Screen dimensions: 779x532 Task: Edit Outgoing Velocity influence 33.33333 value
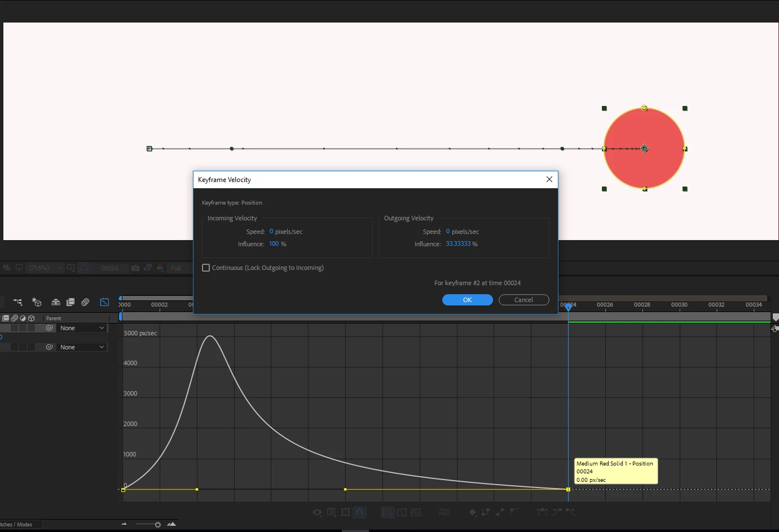[458, 244]
